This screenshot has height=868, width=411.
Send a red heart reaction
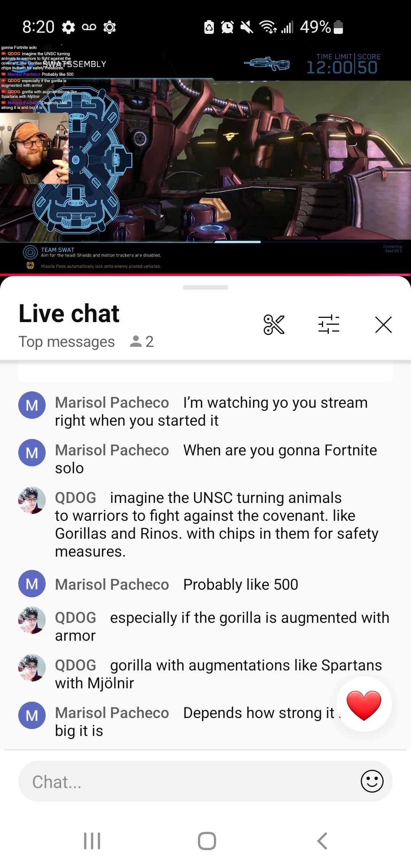pyautogui.click(x=364, y=704)
